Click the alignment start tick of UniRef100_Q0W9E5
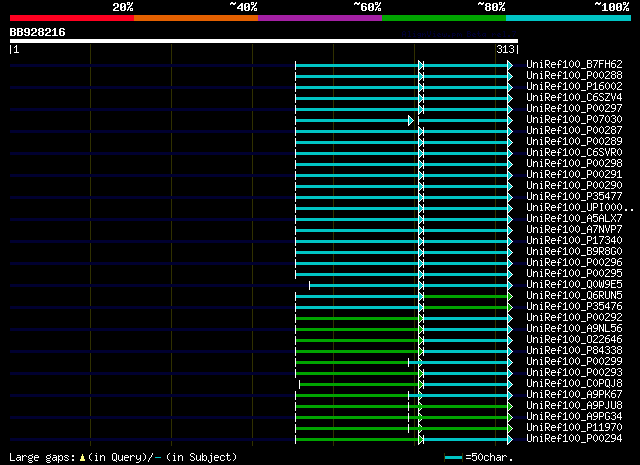 (x=309, y=285)
